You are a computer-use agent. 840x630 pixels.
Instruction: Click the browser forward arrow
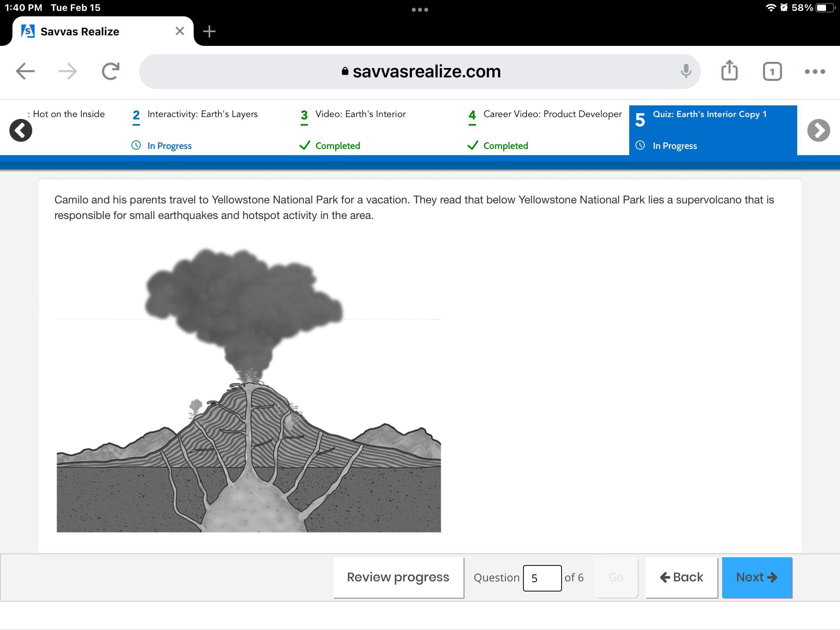click(x=68, y=72)
